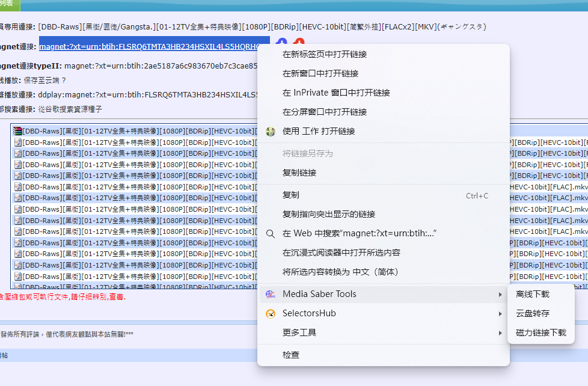
Task: Click the SelectorsHub extension icon
Action: [x=271, y=314]
